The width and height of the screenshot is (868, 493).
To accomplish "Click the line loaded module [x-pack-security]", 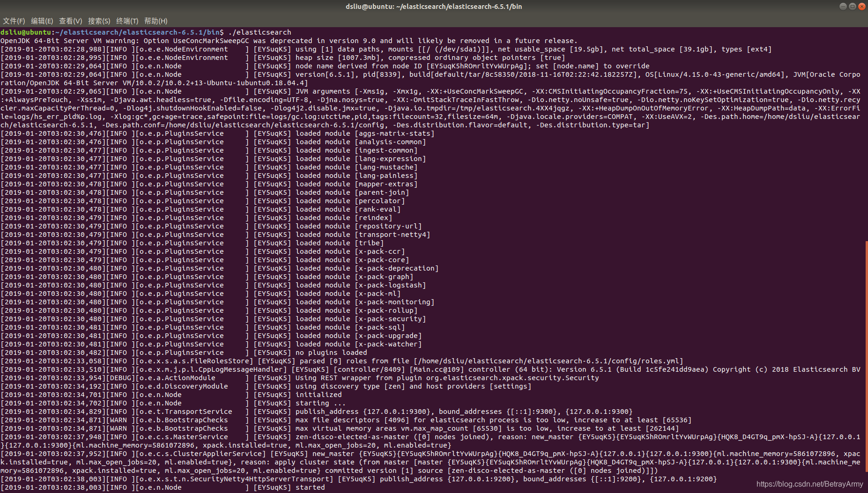I will 214,319.
